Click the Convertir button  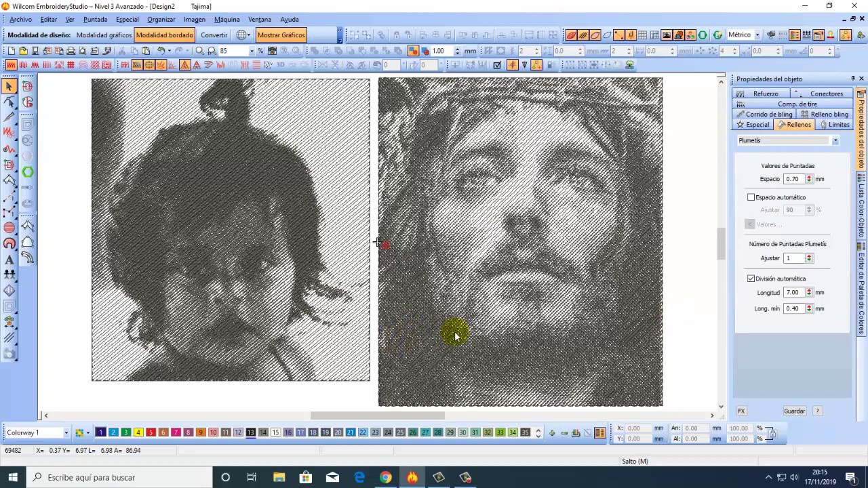(x=214, y=35)
